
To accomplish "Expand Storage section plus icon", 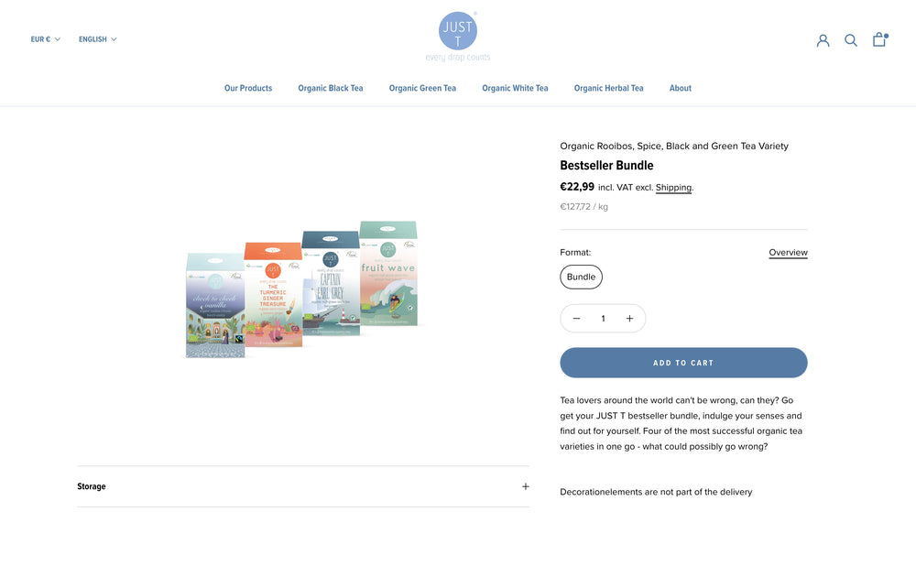I will [525, 486].
